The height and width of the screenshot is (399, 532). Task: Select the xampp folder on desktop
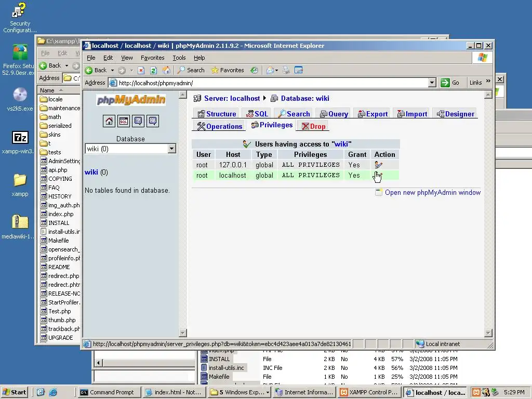point(20,185)
